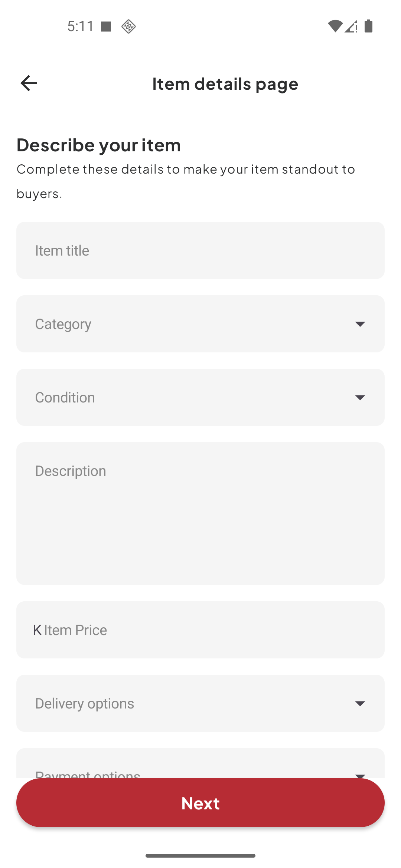Go back using the arrow icon
Viewport: 401px width, 868px height.
pyautogui.click(x=29, y=83)
